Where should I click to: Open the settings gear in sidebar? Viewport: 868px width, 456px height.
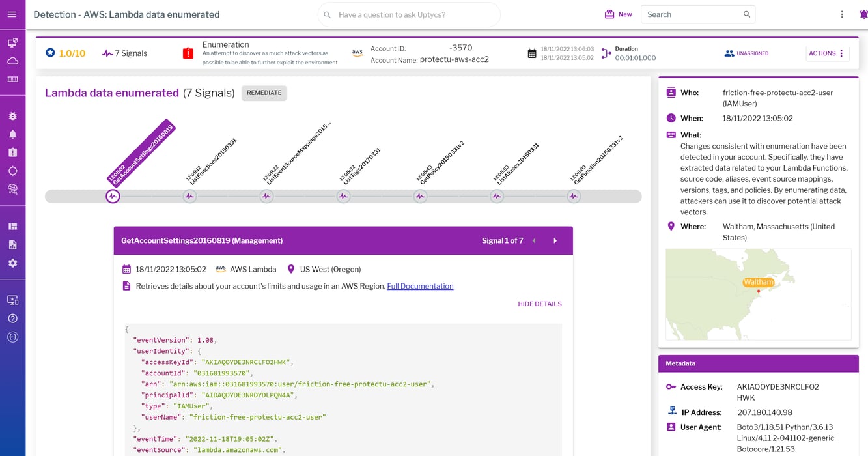click(x=12, y=263)
